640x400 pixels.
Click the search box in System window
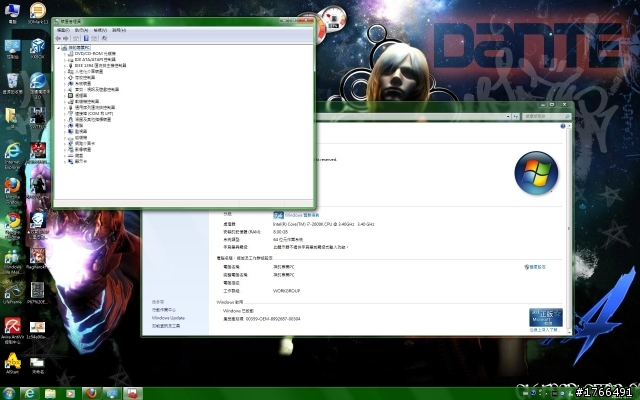point(546,117)
